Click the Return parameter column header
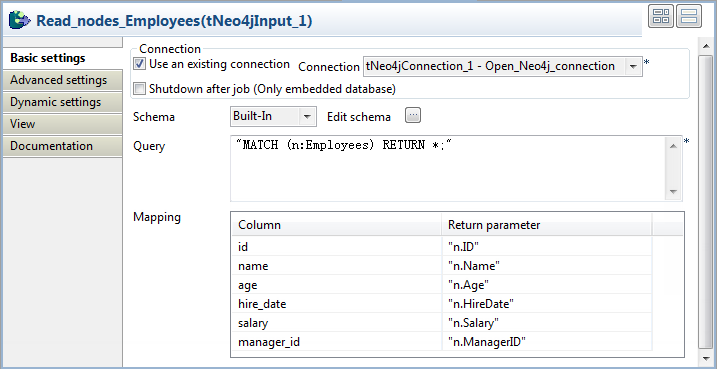Screen dimensions: 717x369 click(x=547, y=225)
